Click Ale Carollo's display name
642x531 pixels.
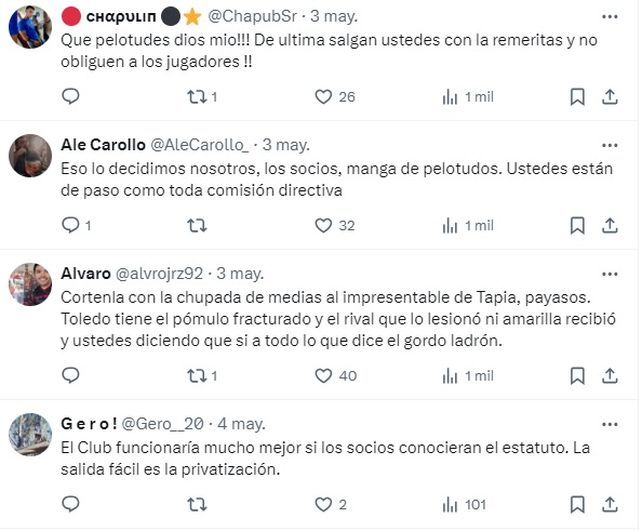click(x=103, y=145)
